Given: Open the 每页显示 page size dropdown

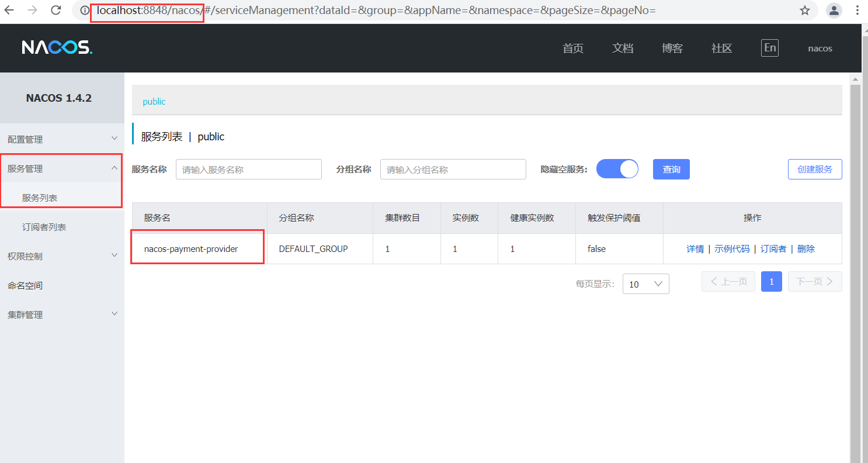Looking at the screenshot, I should (x=646, y=284).
